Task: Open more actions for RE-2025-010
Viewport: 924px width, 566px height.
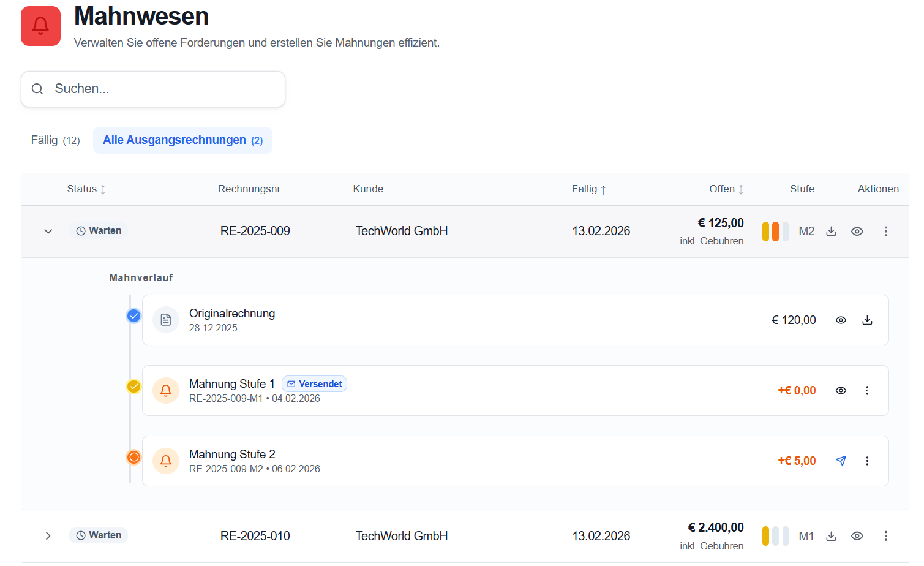Action: [885, 537]
